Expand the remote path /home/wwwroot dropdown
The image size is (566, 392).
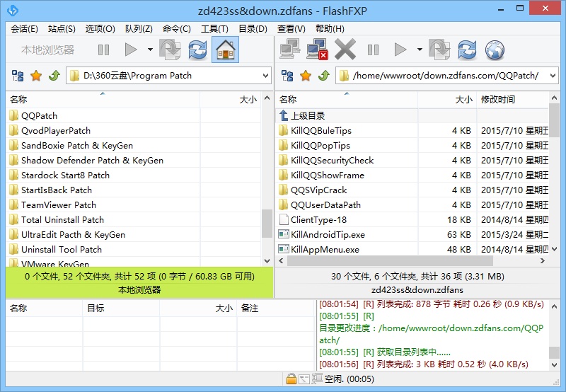553,76
